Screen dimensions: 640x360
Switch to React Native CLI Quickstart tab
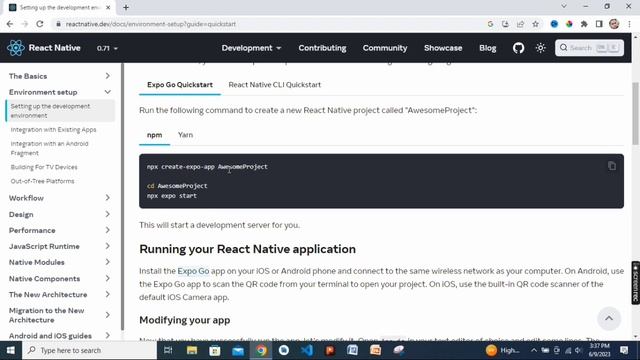pos(275,85)
